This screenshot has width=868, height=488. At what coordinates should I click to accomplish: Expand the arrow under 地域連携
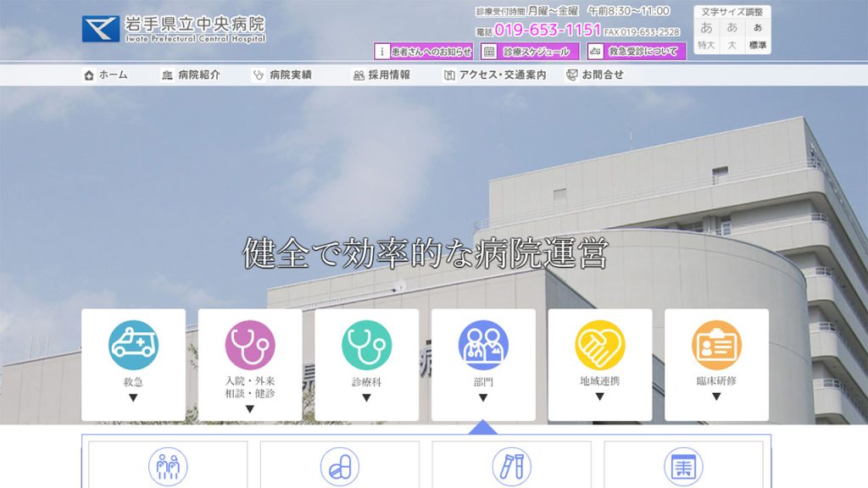[600, 396]
